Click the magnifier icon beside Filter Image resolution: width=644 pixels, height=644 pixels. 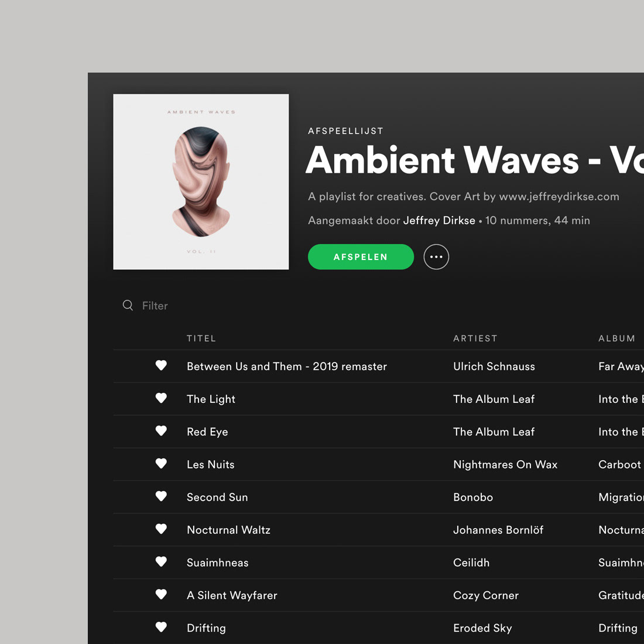tap(128, 305)
